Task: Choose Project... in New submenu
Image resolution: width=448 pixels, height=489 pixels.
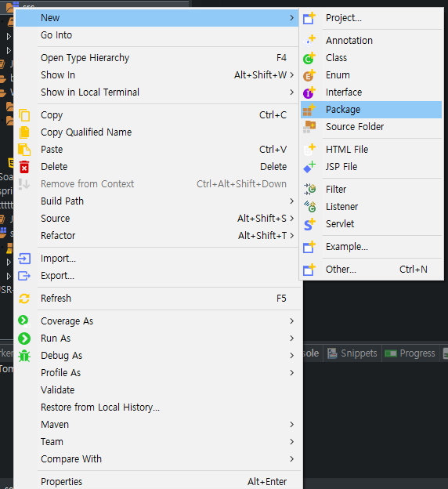Action: pyautogui.click(x=371, y=18)
